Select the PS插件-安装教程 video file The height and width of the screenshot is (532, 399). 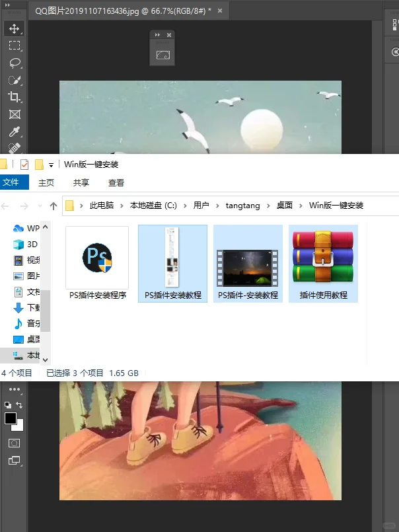[x=248, y=263]
